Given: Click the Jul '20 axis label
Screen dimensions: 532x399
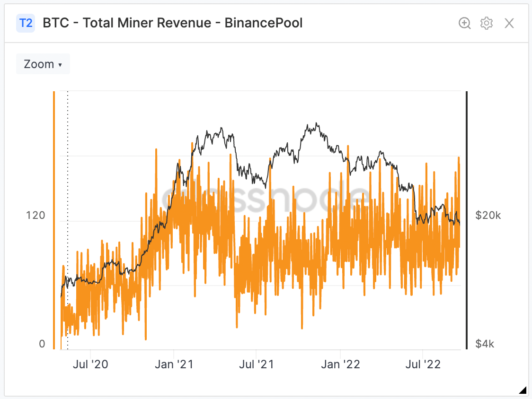Looking at the screenshot, I should (x=90, y=364).
